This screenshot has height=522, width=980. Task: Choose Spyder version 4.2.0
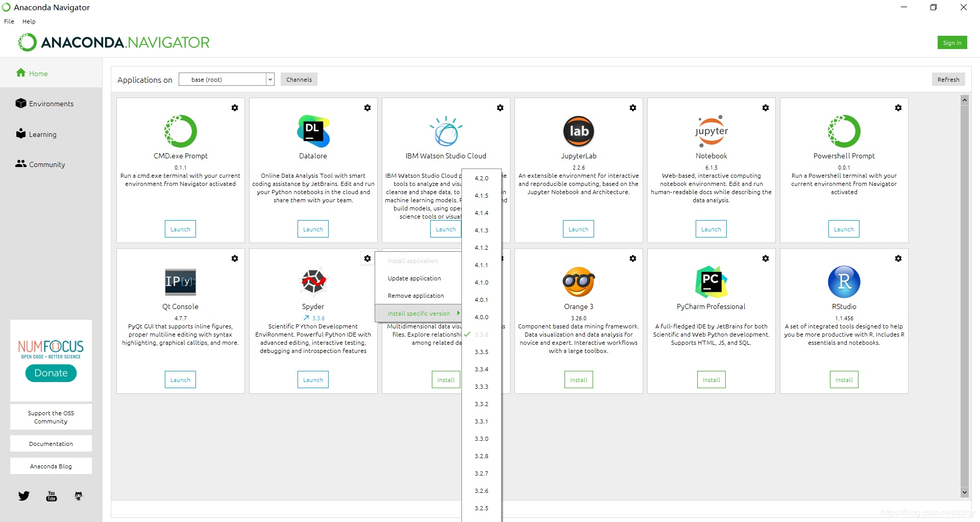click(x=482, y=178)
